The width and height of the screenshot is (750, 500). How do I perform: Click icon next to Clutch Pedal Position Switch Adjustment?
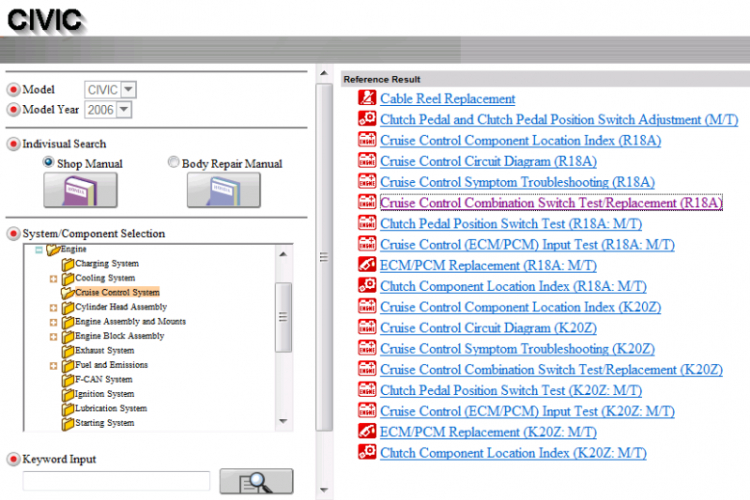tap(367, 119)
